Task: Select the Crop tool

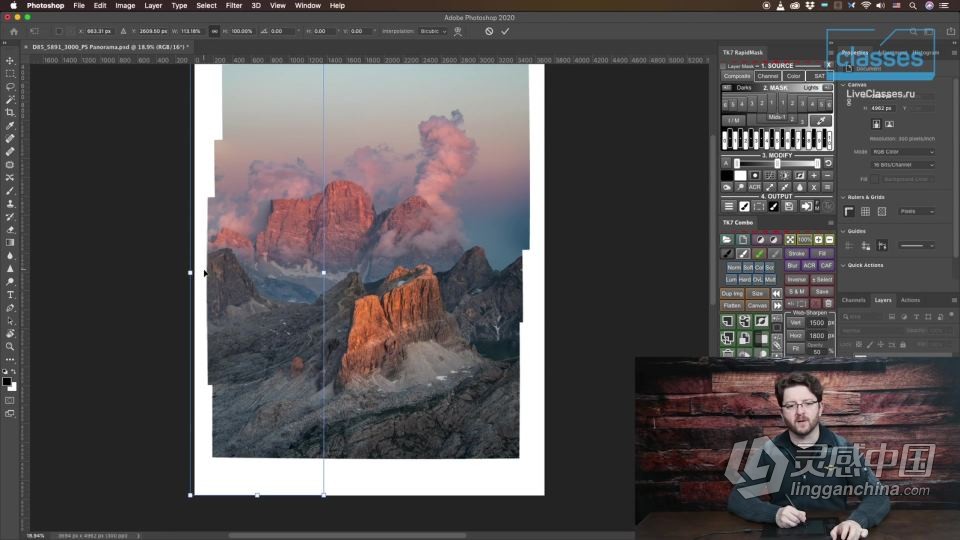Action: tap(10, 113)
